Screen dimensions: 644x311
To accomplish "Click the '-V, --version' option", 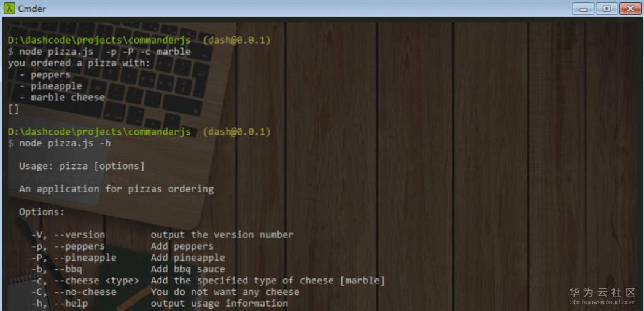I will pos(68,235).
